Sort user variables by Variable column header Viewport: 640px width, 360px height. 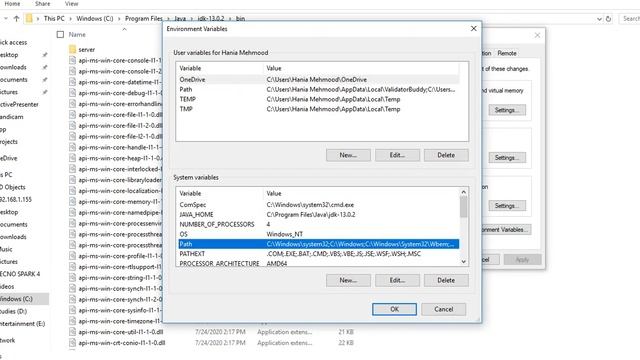[190, 68]
